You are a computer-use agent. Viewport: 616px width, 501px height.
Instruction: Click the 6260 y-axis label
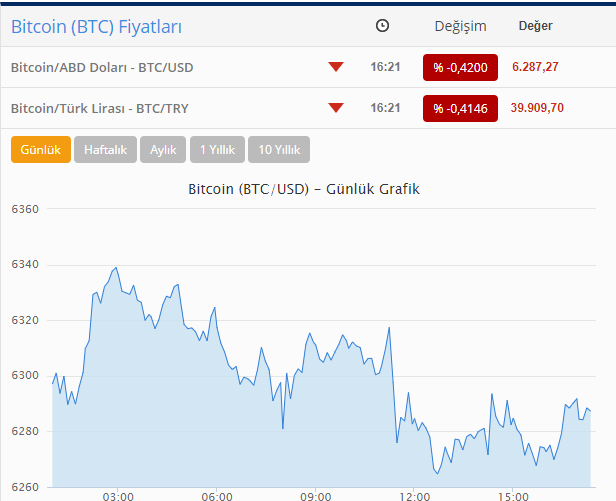25,487
